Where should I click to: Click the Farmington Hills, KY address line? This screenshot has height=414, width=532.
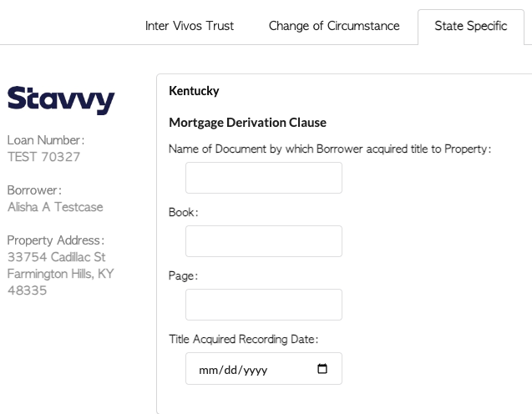tap(60, 274)
